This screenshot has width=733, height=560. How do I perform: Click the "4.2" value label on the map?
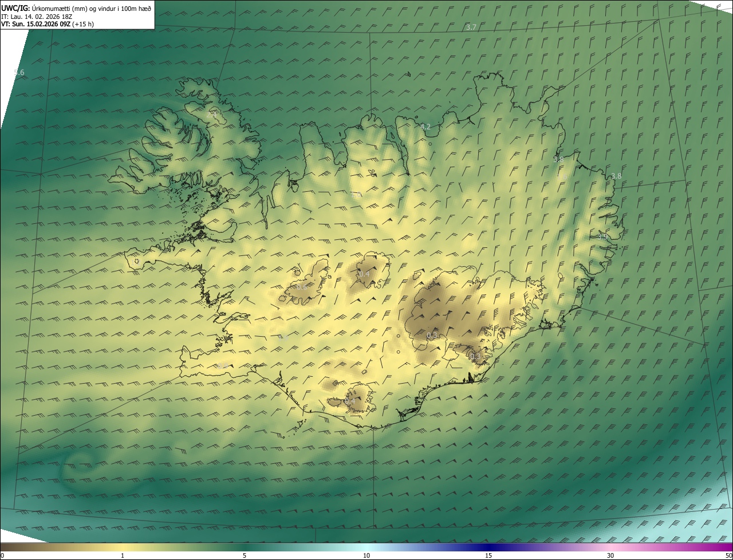[x=425, y=127]
